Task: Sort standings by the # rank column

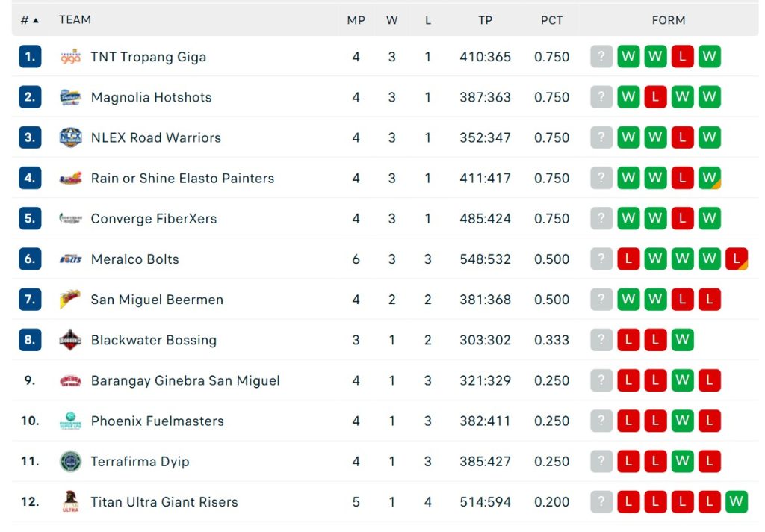Action: [29, 20]
